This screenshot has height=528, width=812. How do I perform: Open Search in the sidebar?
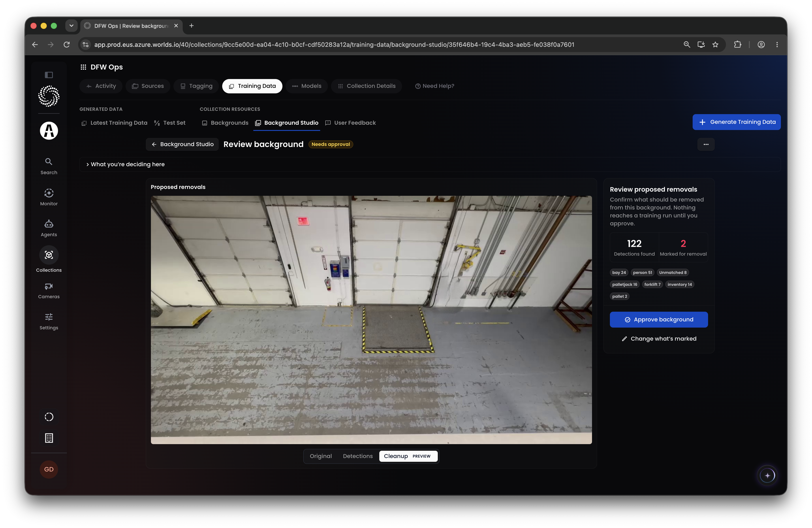pyautogui.click(x=49, y=166)
